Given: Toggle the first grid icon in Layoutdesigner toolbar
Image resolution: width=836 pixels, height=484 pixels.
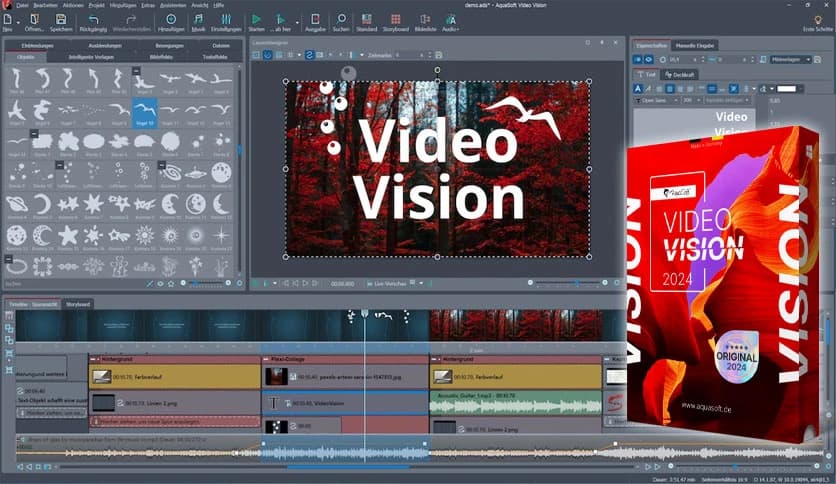Looking at the screenshot, I should (x=256, y=55).
